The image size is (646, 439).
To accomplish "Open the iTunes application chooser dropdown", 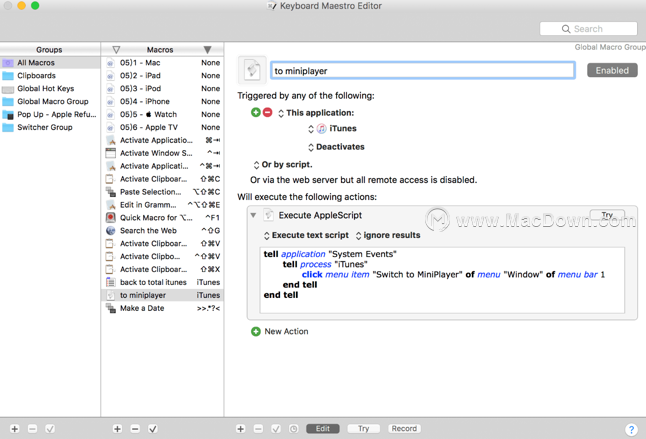I will coord(332,128).
